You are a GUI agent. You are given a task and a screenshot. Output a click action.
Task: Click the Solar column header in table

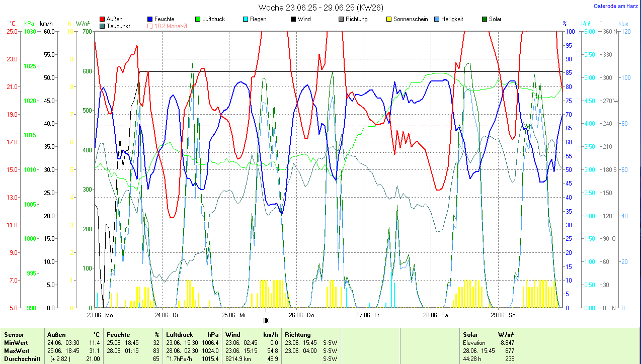tap(470, 334)
